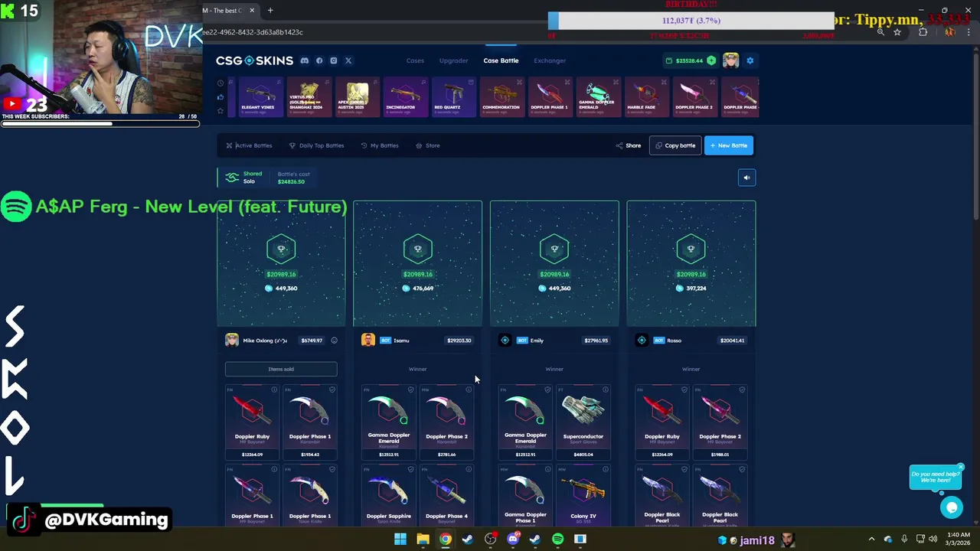Share this battle

(629, 145)
